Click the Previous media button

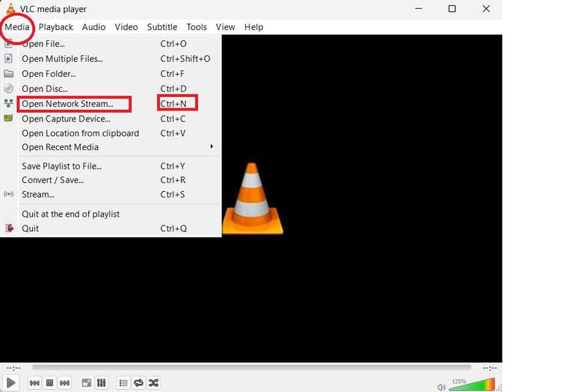click(x=35, y=383)
